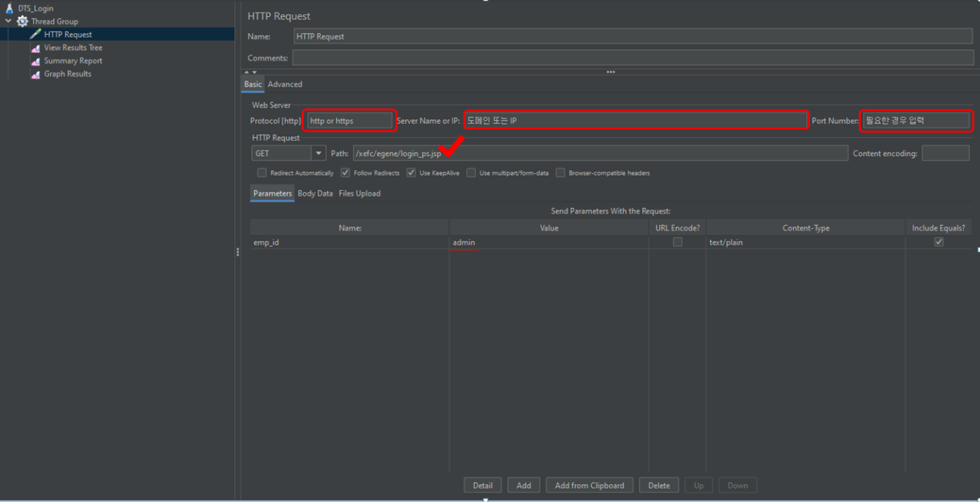Image resolution: width=980 pixels, height=502 pixels.
Task: Toggle the Use KeepAlive checkbox
Action: pyautogui.click(x=411, y=173)
